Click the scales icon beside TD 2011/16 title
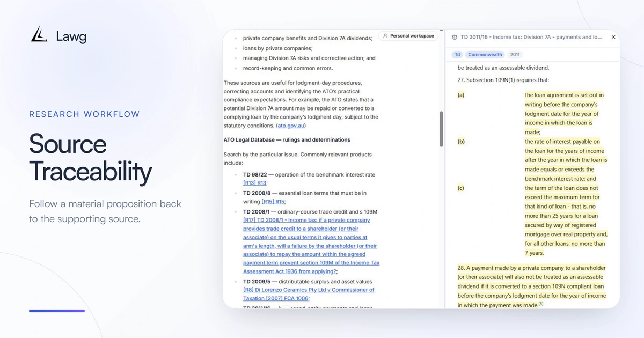 (456, 38)
